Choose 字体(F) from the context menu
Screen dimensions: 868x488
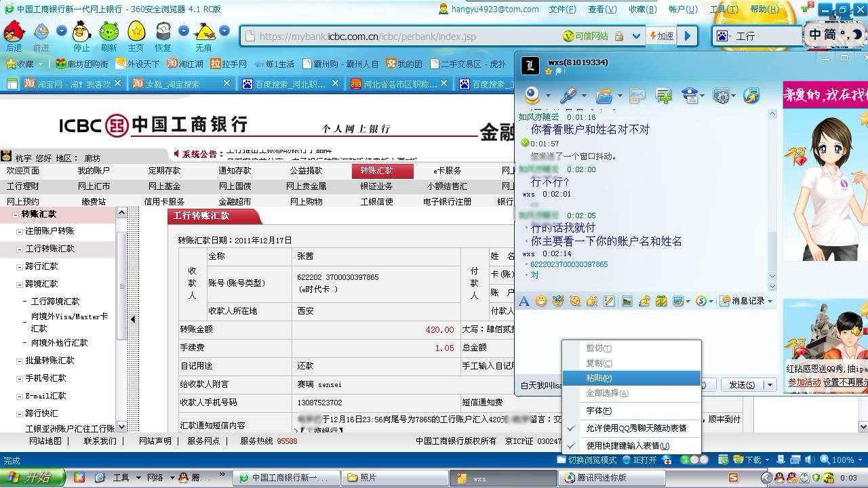coord(631,411)
